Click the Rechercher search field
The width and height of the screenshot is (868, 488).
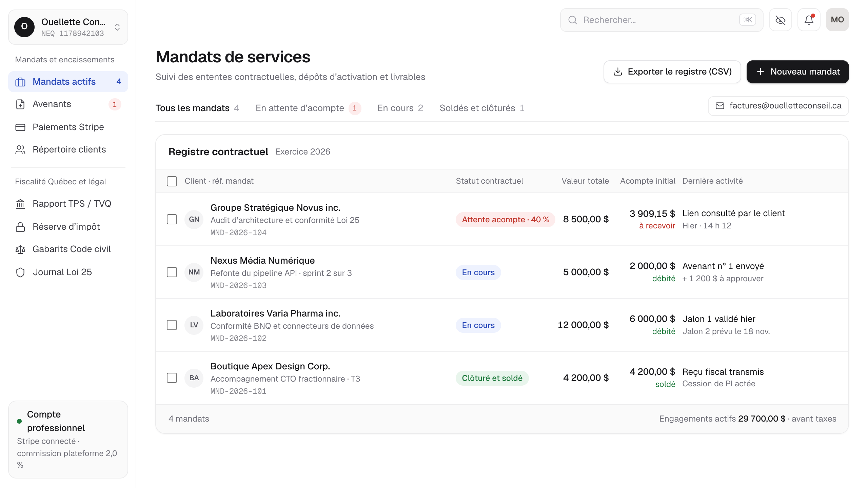click(x=662, y=20)
